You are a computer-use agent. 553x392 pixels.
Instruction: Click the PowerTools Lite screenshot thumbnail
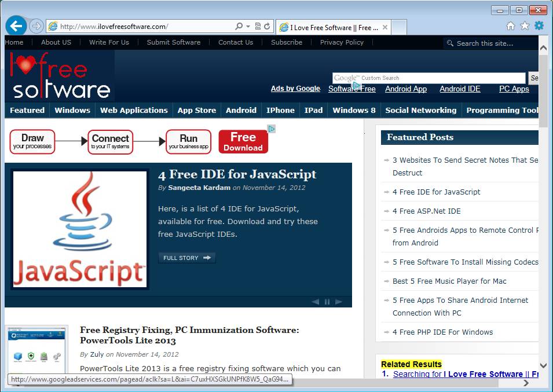(36, 350)
